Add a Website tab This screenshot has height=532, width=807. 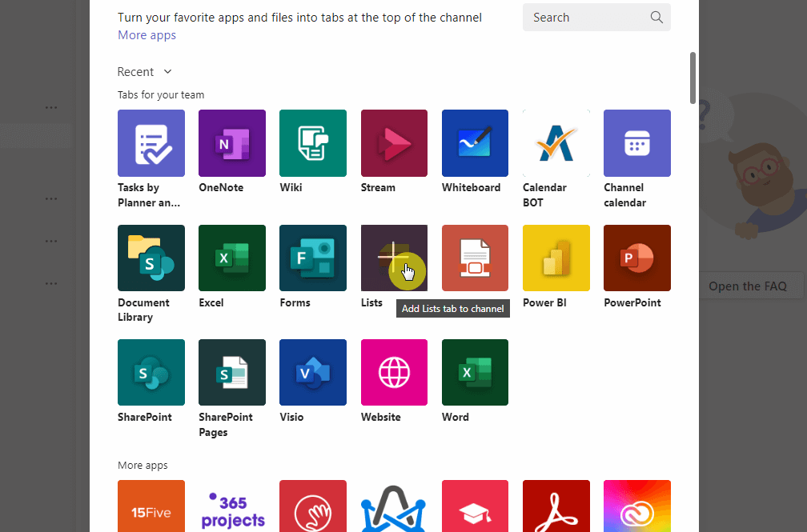(x=394, y=373)
